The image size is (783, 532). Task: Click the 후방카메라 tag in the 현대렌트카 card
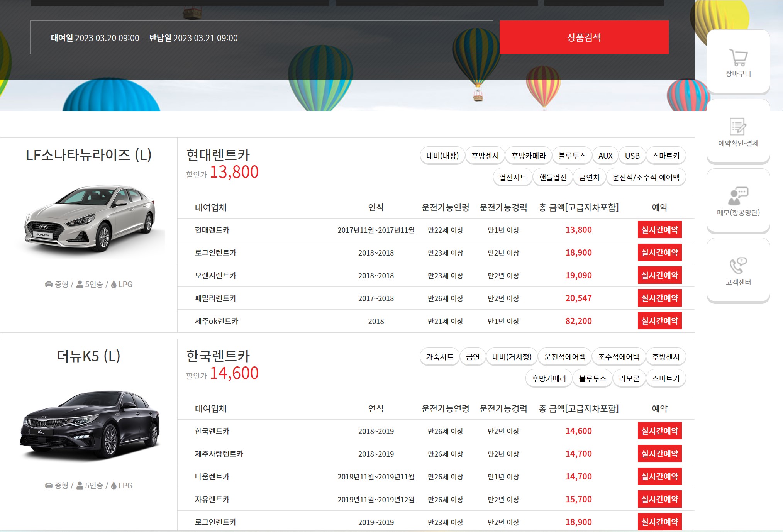(x=529, y=156)
